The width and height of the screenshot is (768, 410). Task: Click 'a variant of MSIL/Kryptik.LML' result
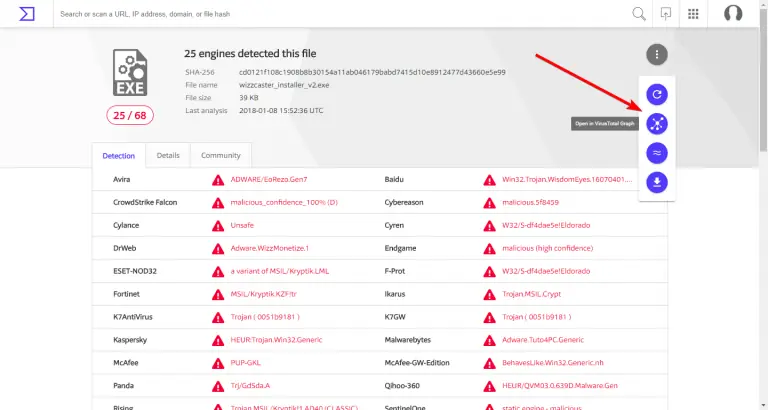280,271
